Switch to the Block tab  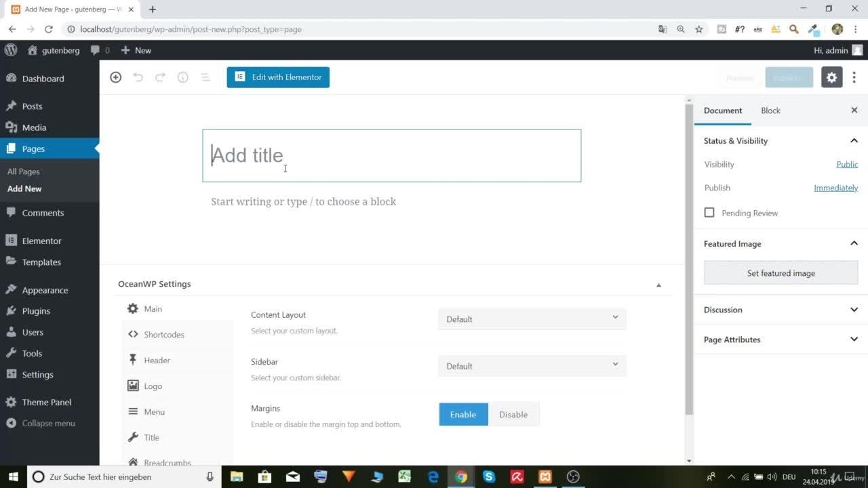coord(770,110)
